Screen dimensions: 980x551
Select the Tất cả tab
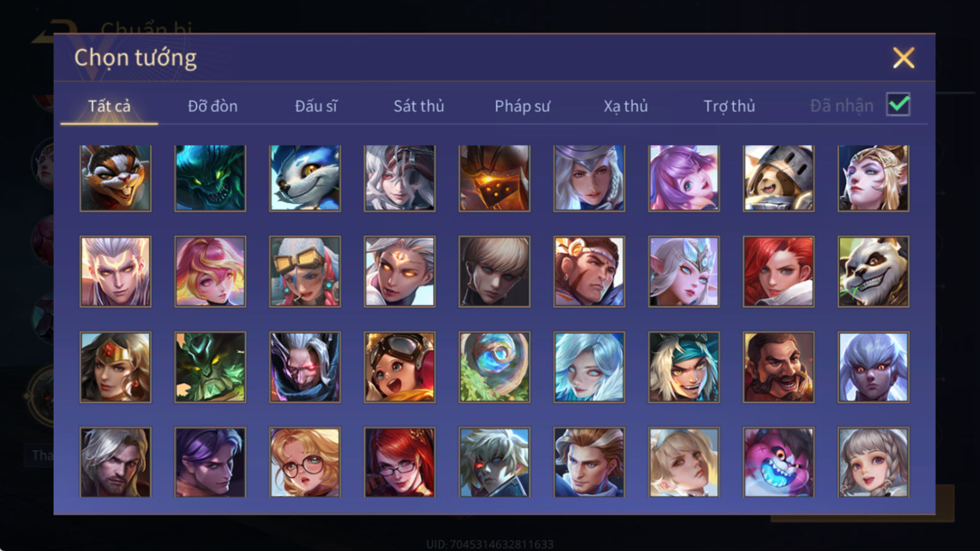(x=109, y=106)
